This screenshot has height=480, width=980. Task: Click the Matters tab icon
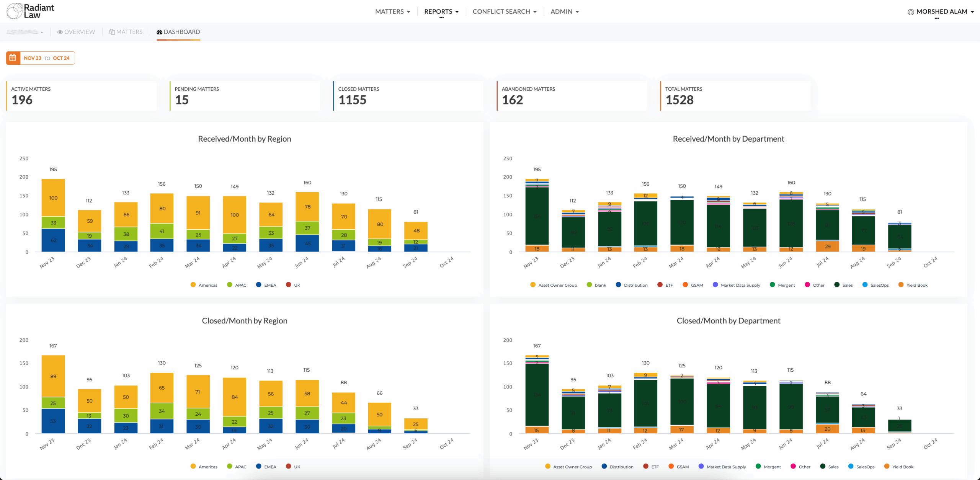112,32
